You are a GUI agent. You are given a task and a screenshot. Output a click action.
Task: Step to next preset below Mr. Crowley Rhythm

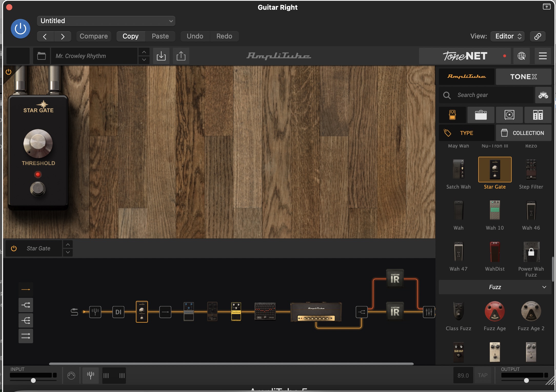tap(144, 60)
